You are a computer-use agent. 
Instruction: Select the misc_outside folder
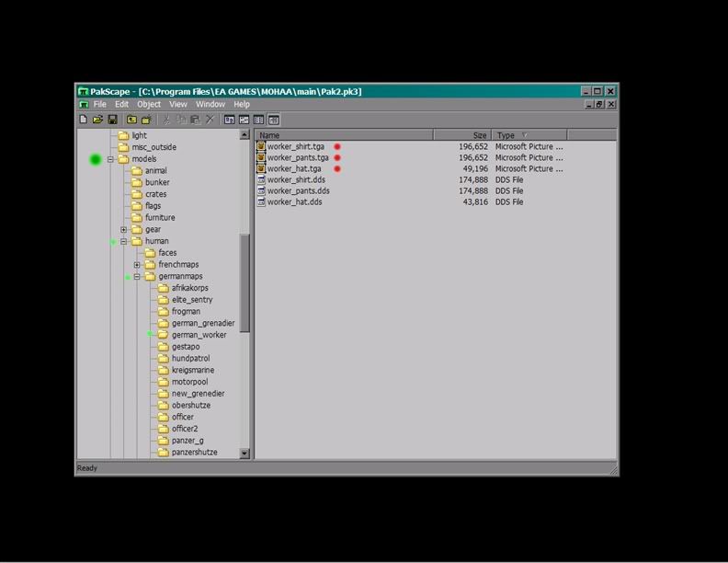click(x=154, y=147)
